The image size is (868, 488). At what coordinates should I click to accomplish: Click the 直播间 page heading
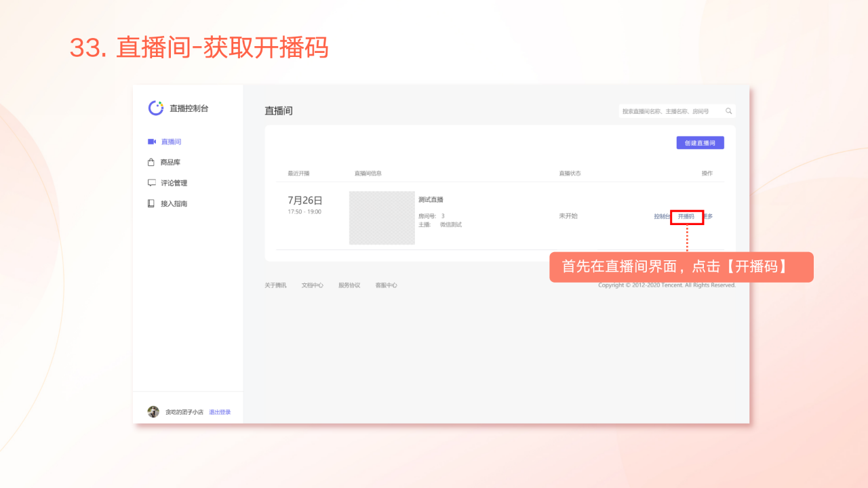pos(279,111)
